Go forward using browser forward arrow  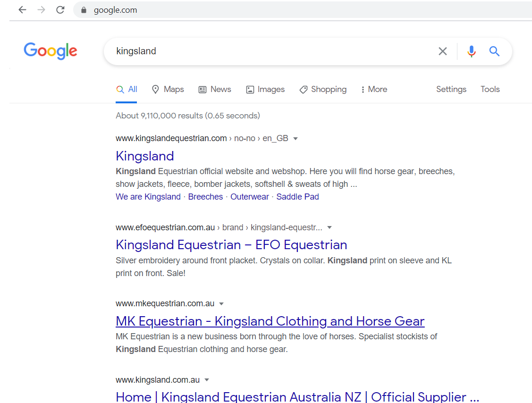(41, 10)
